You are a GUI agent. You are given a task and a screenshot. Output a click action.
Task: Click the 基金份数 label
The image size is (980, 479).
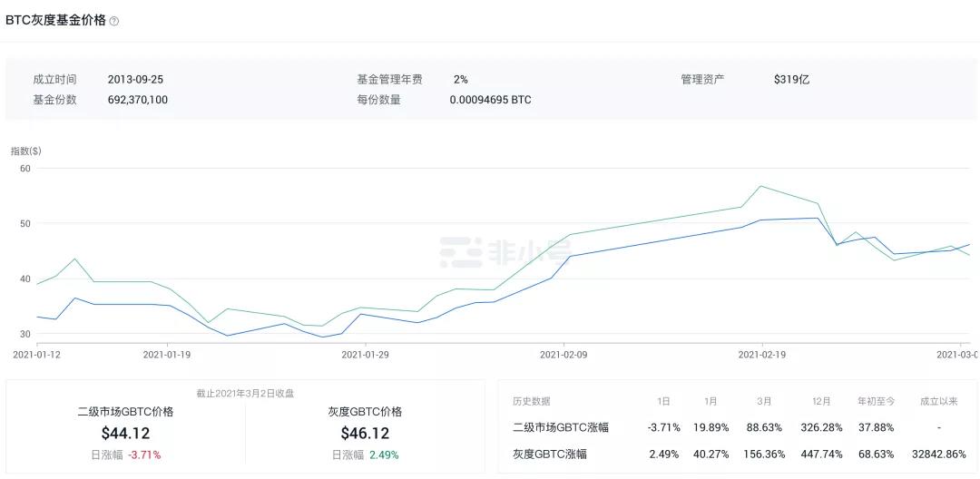point(55,99)
